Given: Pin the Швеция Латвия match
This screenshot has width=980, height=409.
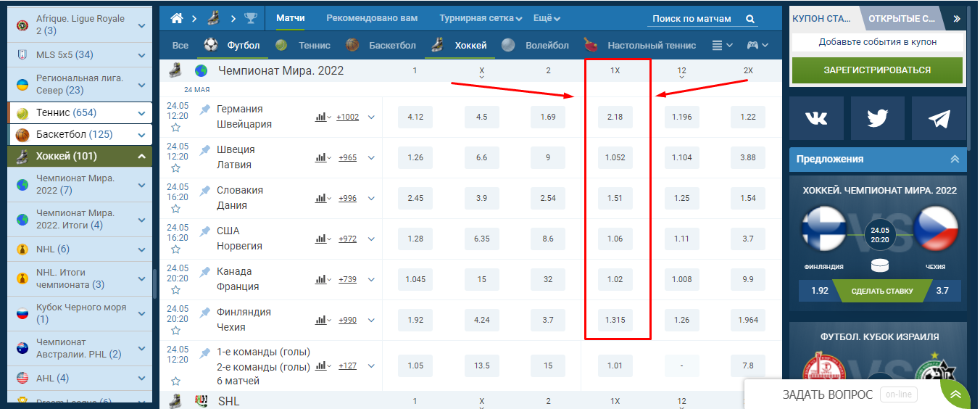Looking at the screenshot, I should pos(205,149).
